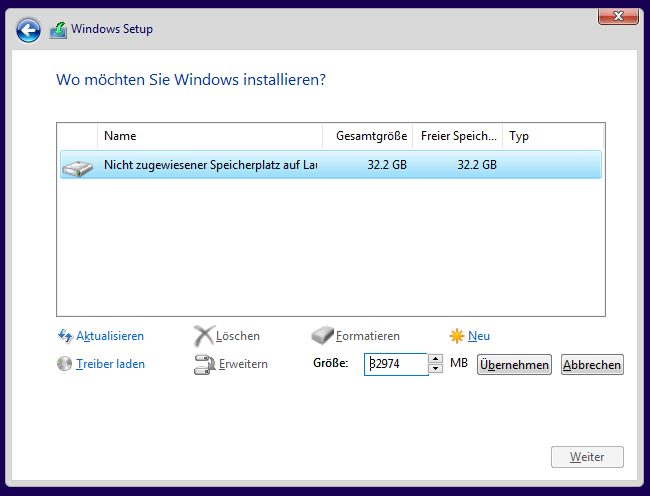This screenshot has width=650, height=496.
Task: Apply size with Übernehmen button
Action: pos(514,365)
